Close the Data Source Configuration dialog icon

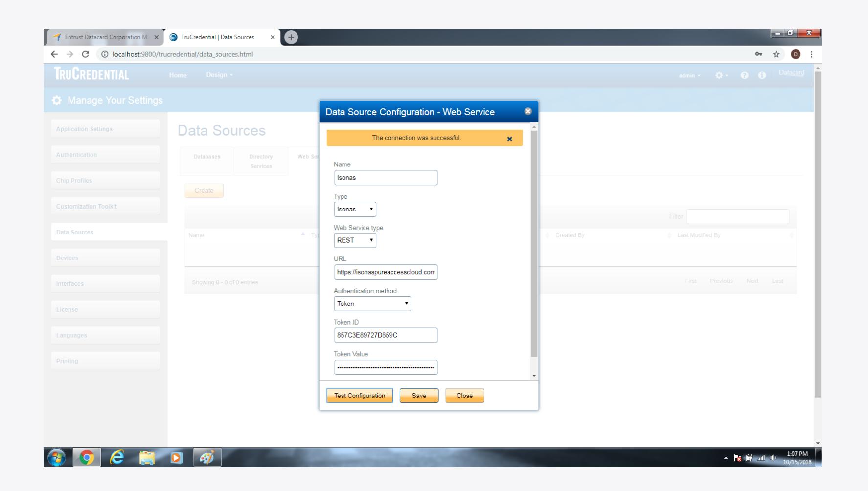point(527,111)
